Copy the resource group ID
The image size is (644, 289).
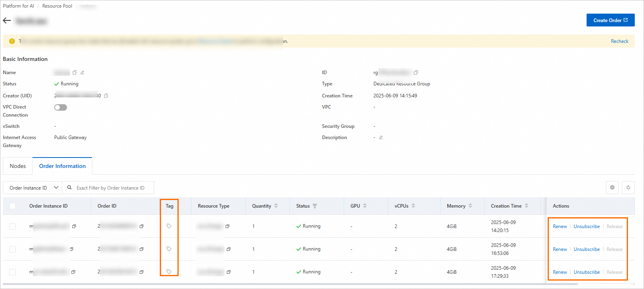click(416, 73)
